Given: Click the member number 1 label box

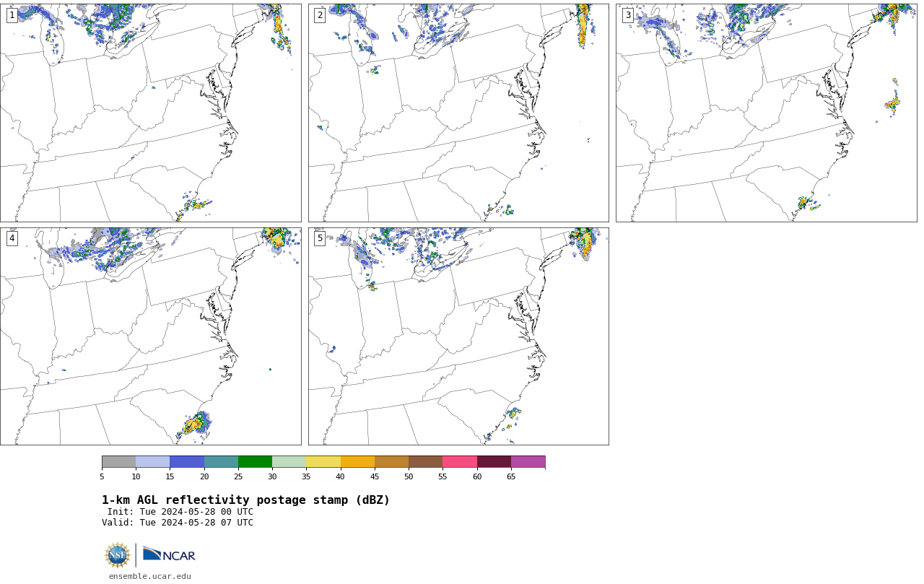Looking at the screenshot, I should (12, 15).
